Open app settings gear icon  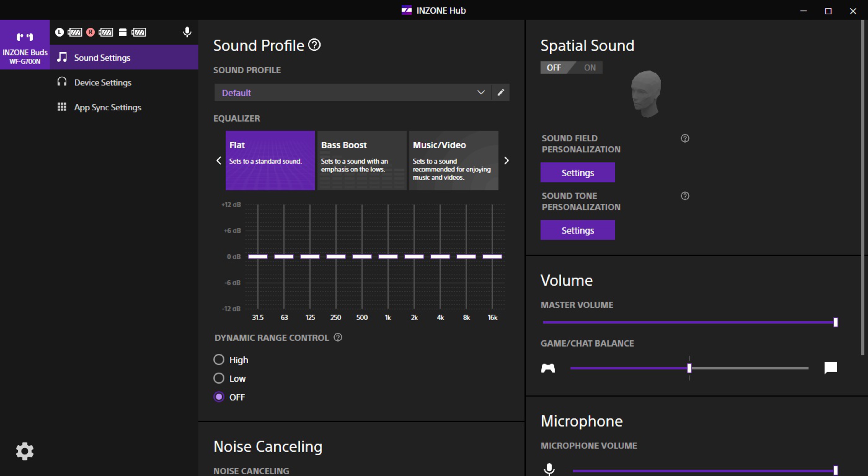25,451
